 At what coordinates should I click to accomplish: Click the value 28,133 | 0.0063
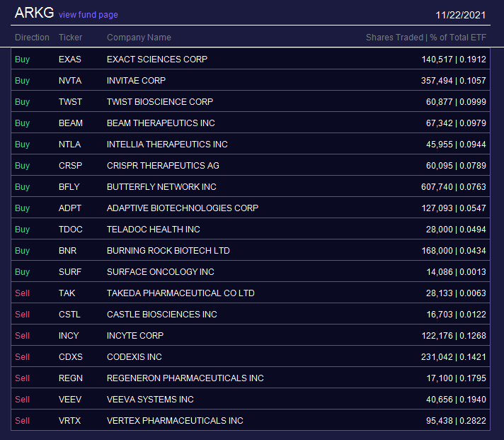(x=456, y=293)
